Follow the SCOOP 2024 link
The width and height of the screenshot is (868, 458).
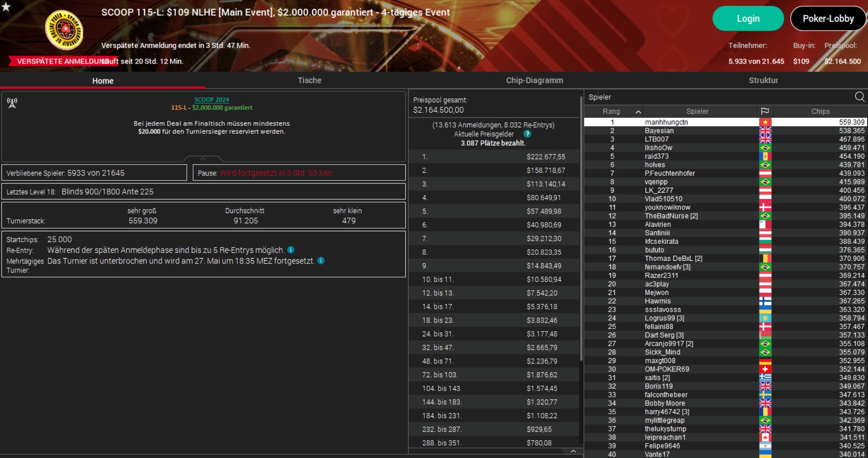point(211,100)
